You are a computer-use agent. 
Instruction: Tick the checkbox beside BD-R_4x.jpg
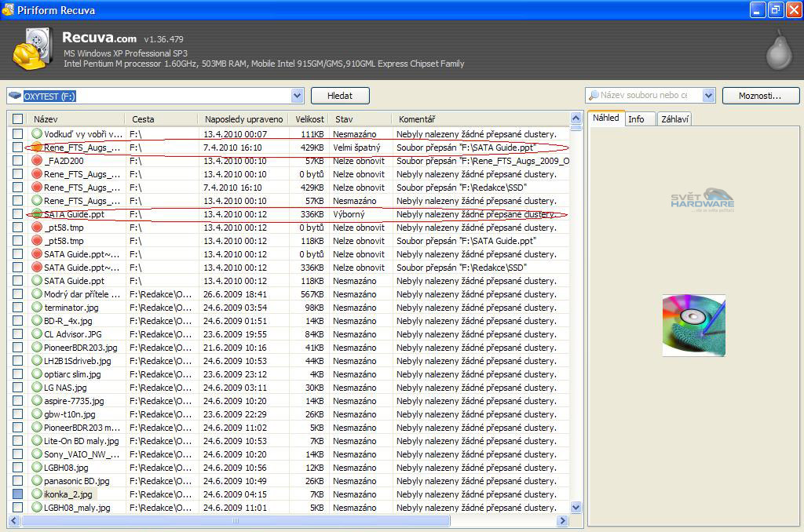point(17,321)
